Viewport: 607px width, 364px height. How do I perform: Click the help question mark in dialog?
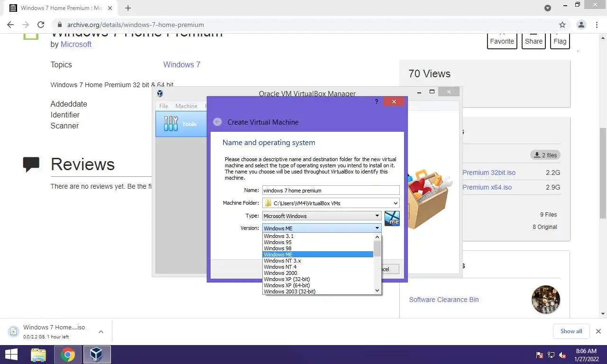coord(377,101)
